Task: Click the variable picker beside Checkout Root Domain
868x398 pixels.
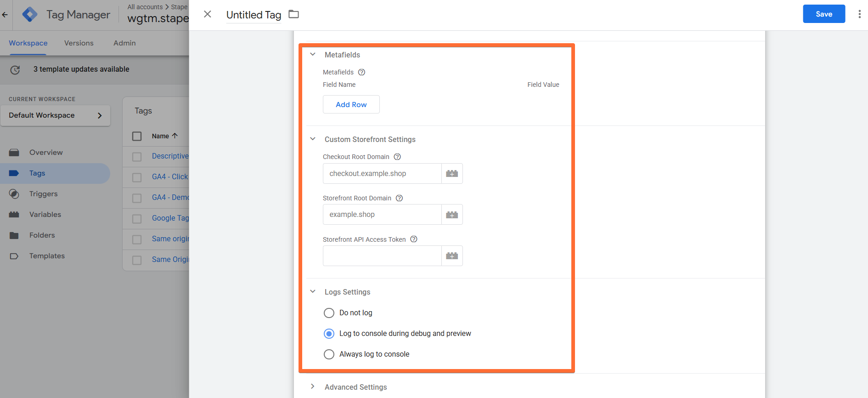Action: point(452,174)
